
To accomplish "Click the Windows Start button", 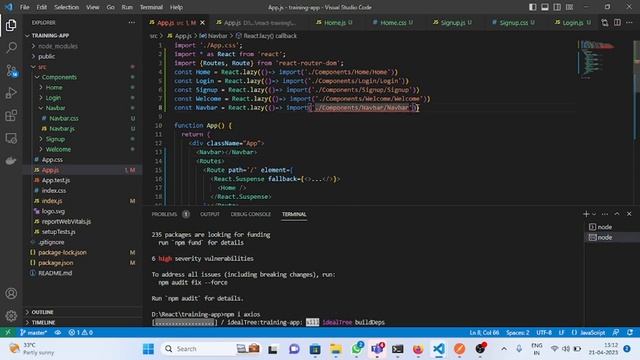I will pos(149,349).
